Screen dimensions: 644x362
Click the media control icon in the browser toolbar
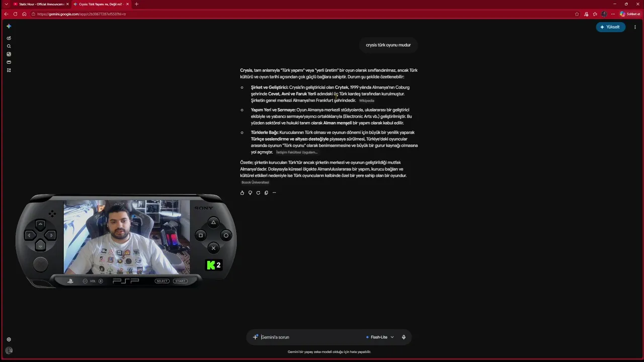[x=586, y=14]
